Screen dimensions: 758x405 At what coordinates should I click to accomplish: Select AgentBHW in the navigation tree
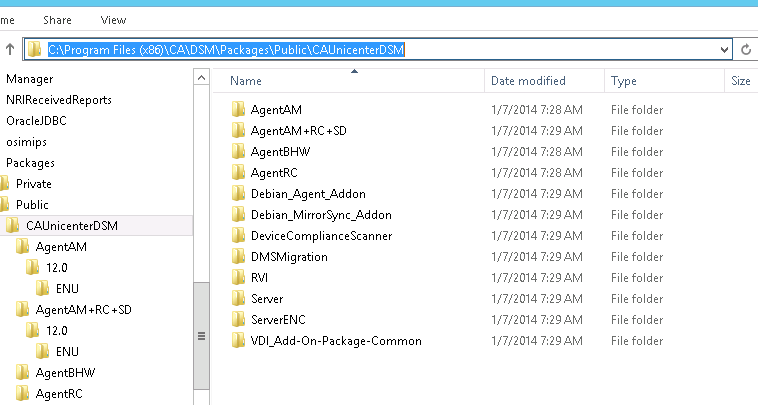[65, 373]
